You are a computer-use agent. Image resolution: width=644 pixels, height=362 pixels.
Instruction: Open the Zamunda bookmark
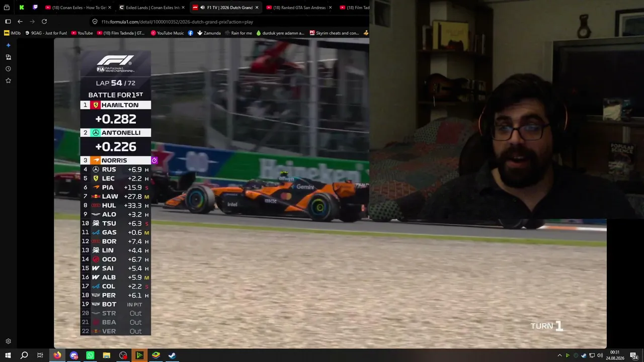[x=209, y=33]
